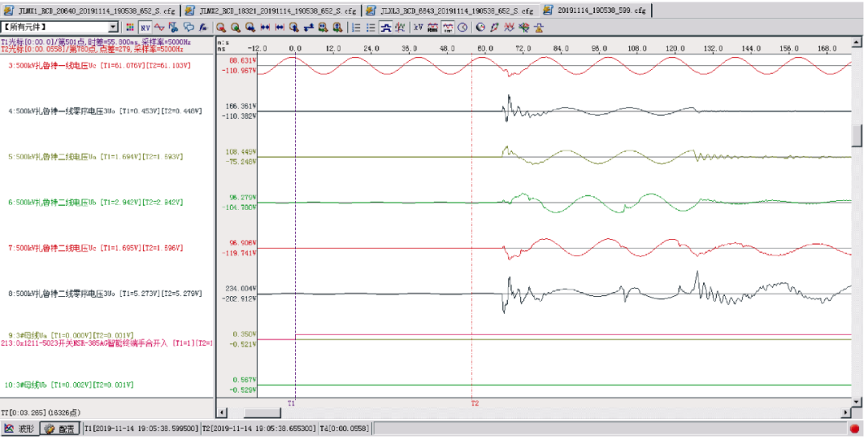Select the 20191114_190538_599.cfg tab
The width and height of the screenshot is (868, 440).
(x=596, y=10)
